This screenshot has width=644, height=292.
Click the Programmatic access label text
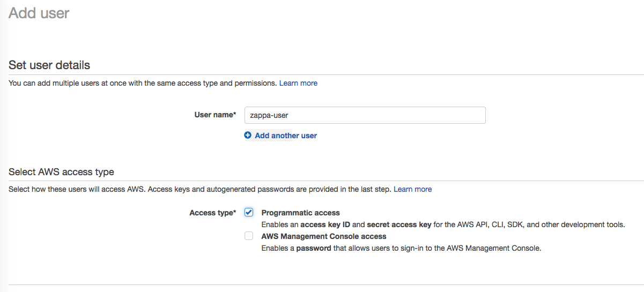pyautogui.click(x=300, y=213)
